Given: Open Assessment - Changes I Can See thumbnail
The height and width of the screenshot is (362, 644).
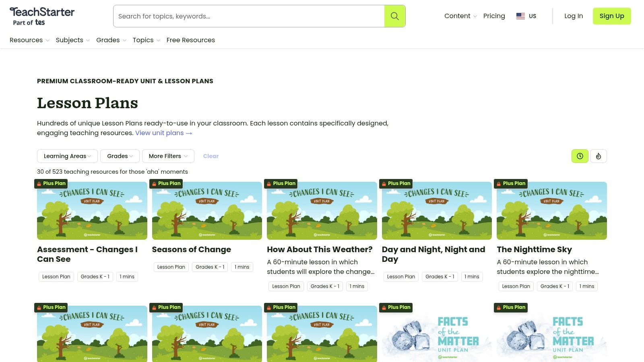Looking at the screenshot, I should (92, 211).
